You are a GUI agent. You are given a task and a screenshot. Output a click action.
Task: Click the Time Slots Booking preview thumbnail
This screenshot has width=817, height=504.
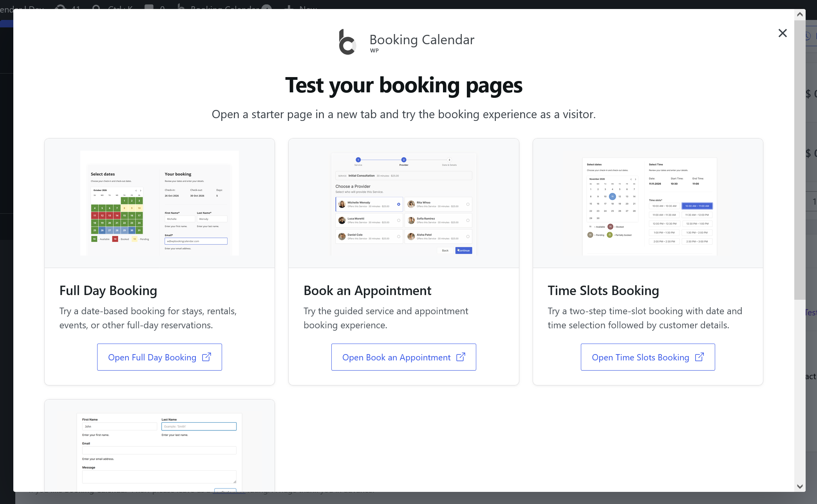click(649, 207)
